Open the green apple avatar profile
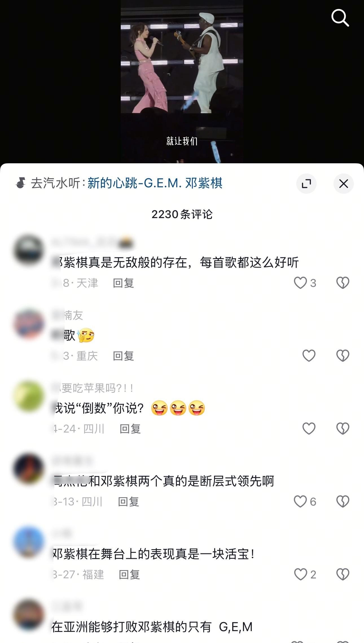 (29, 396)
